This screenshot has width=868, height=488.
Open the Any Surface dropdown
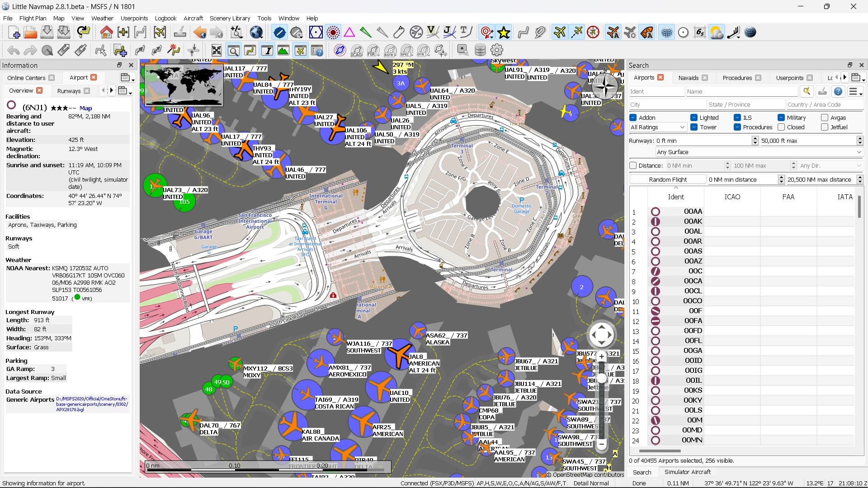pos(759,152)
